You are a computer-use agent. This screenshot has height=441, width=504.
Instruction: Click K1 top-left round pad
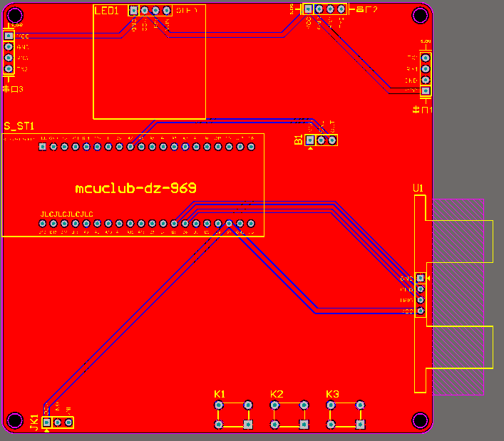[x=219, y=405]
